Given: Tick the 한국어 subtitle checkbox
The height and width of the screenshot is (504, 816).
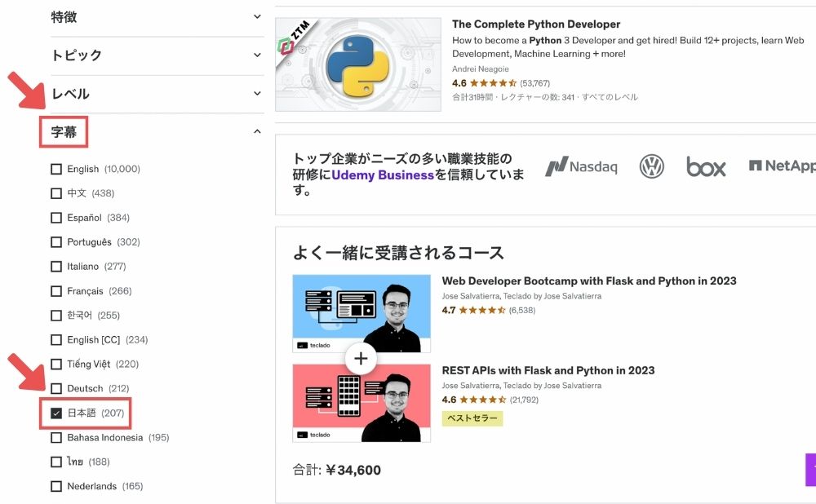Looking at the screenshot, I should pos(56,315).
